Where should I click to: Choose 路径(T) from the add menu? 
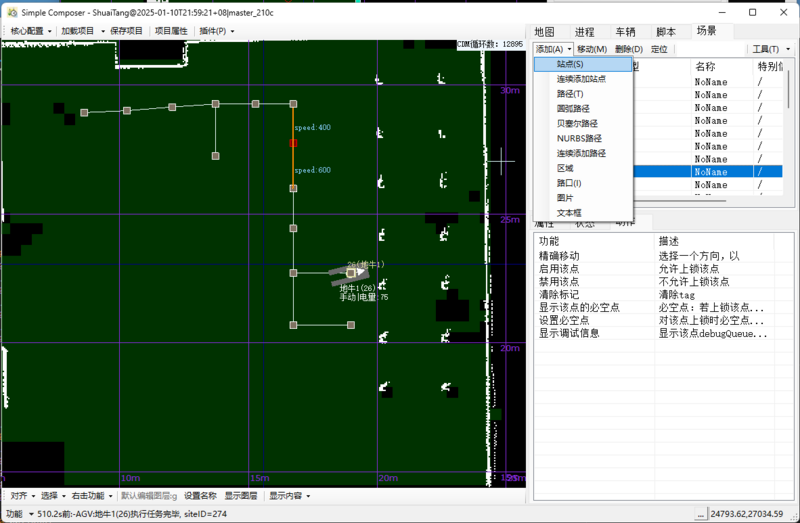point(583,94)
